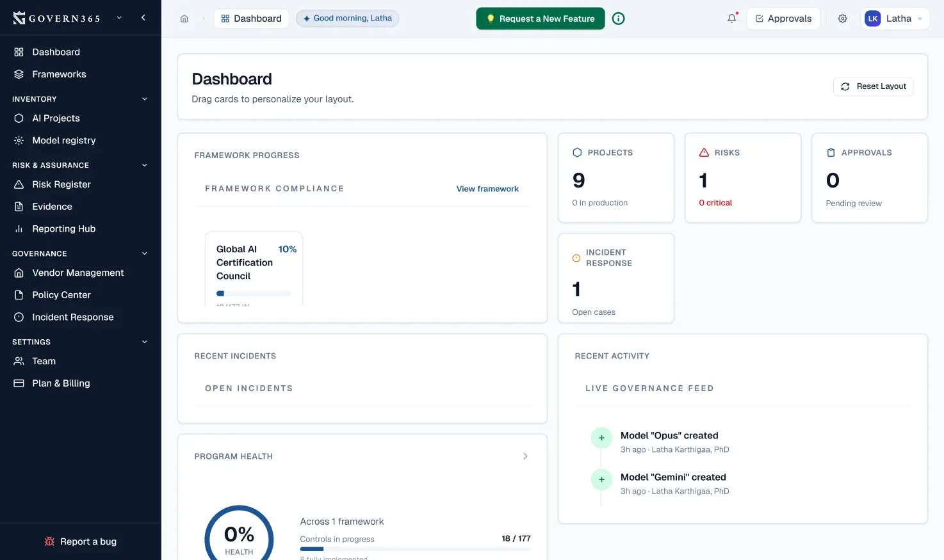Collapse the Inventory section
The width and height of the screenshot is (944, 560).
pos(144,99)
